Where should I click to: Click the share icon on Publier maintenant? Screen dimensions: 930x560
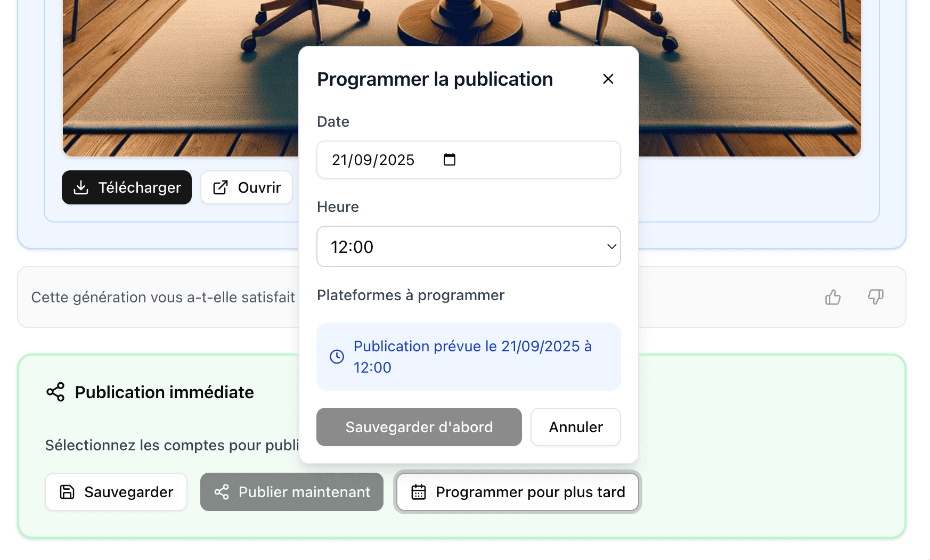tap(223, 492)
